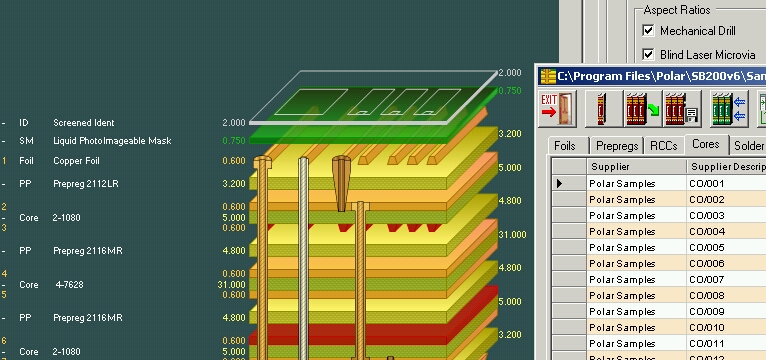Screen dimensions: 766x360
Task: Click the 3.200 thickness beside Prepreg 2112LR
Action: click(234, 184)
